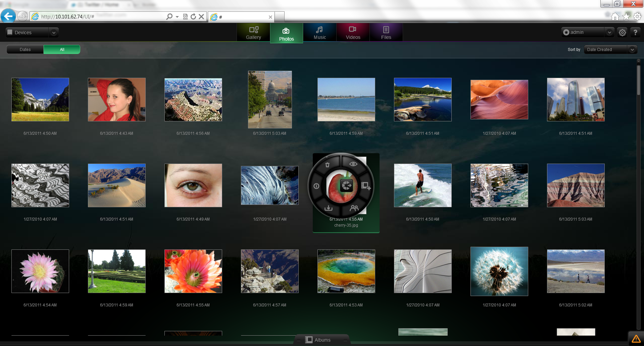The height and width of the screenshot is (346, 644).
Task: Open close-up eye photo
Action: 193,185
